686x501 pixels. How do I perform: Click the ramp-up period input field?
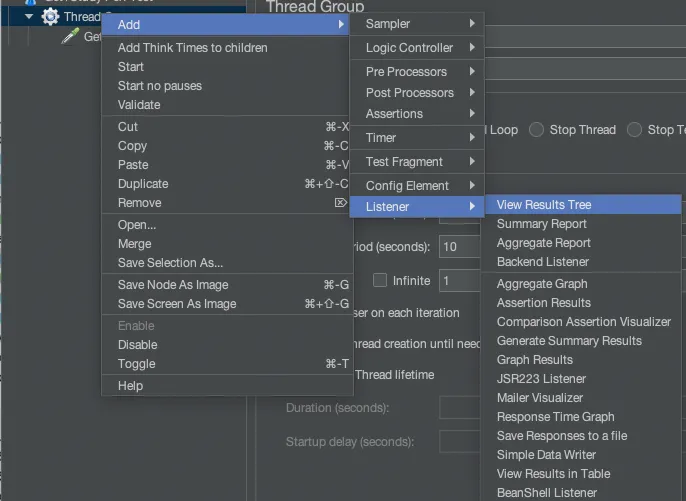(460, 247)
